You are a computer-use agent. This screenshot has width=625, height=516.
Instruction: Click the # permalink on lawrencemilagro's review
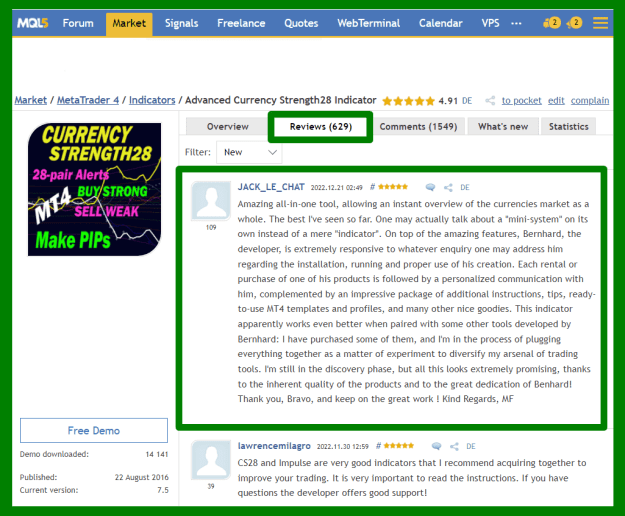click(379, 445)
